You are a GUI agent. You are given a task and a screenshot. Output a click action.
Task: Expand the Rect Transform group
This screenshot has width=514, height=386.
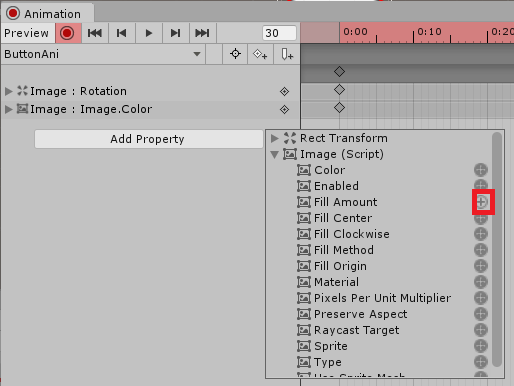tap(275, 138)
